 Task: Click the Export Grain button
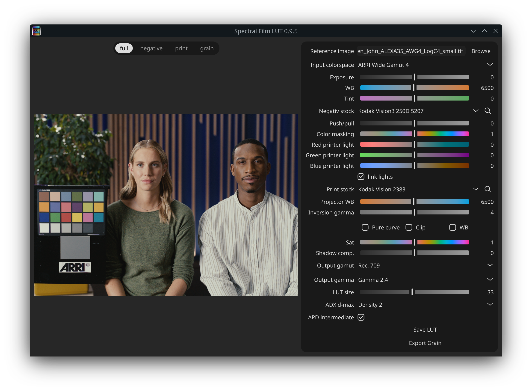tap(425, 343)
